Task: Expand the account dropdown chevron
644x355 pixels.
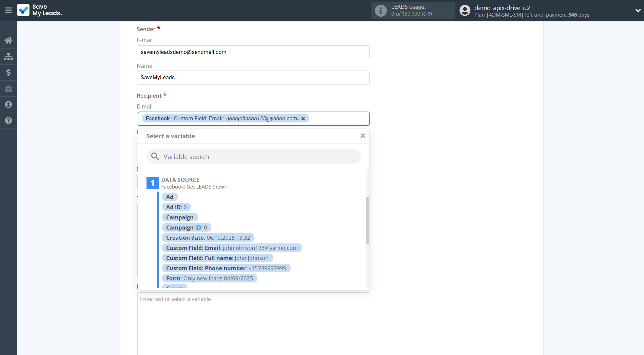Action: point(638,11)
